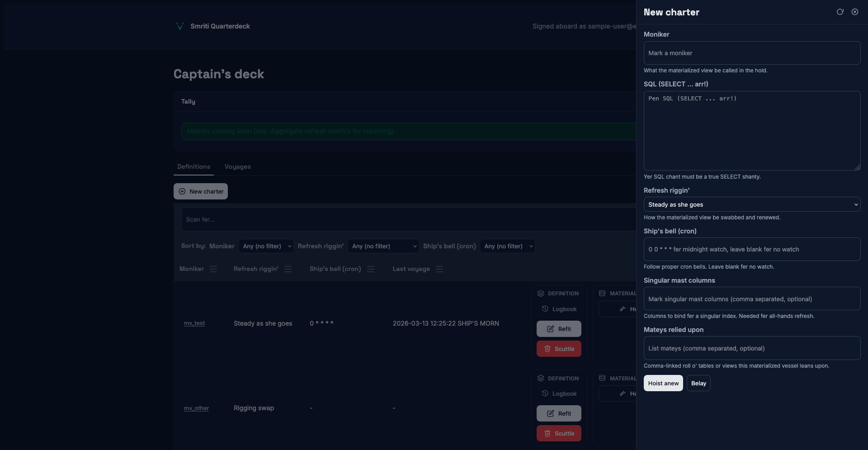
Task: Open column menu icon beside Moniker header
Action: coord(213,269)
